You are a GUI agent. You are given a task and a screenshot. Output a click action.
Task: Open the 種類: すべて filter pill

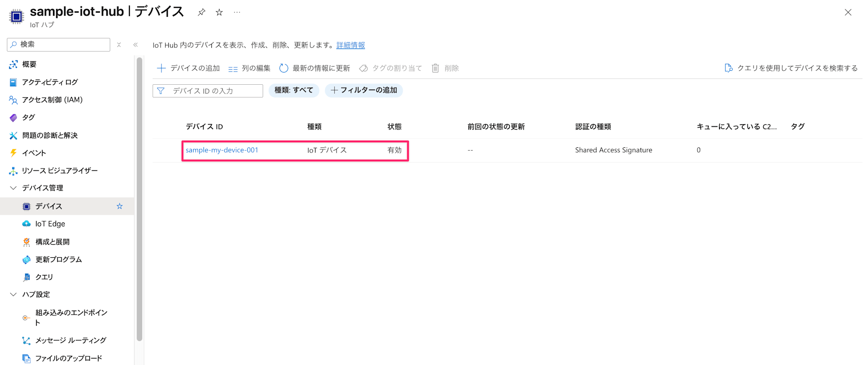pos(294,90)
